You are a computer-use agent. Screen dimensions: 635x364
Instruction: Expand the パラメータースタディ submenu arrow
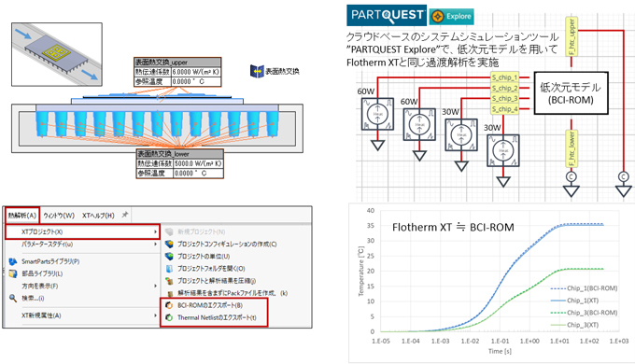pos(155,245)
